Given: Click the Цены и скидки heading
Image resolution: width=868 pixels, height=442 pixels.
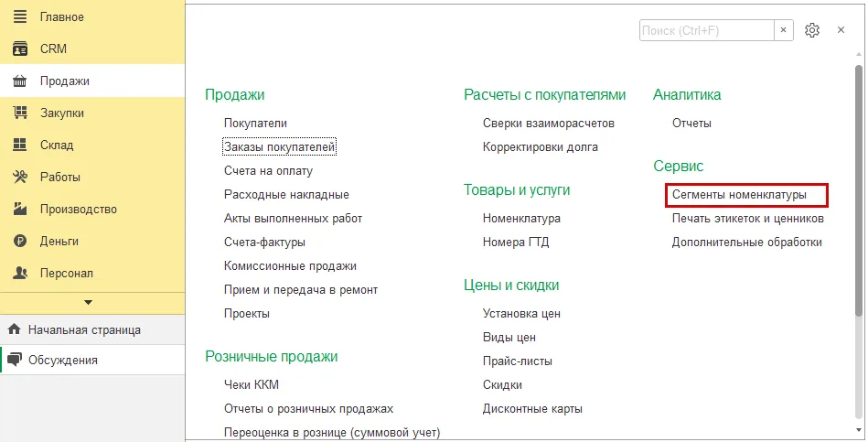Looking at the screenshot, I should point(511,286).
